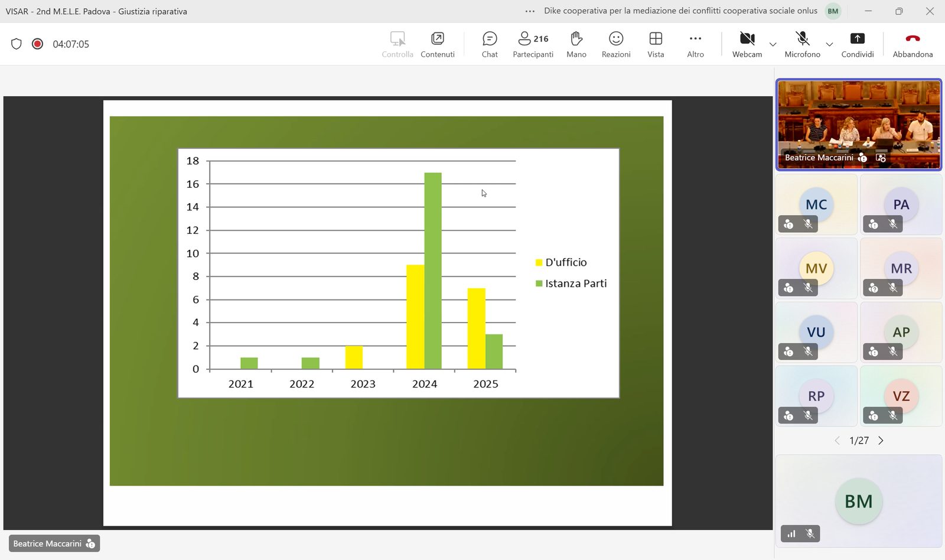This screenshot has height=560, width=945.
Task: Toggle the Webcam on
Action: [x=747, y=44]
